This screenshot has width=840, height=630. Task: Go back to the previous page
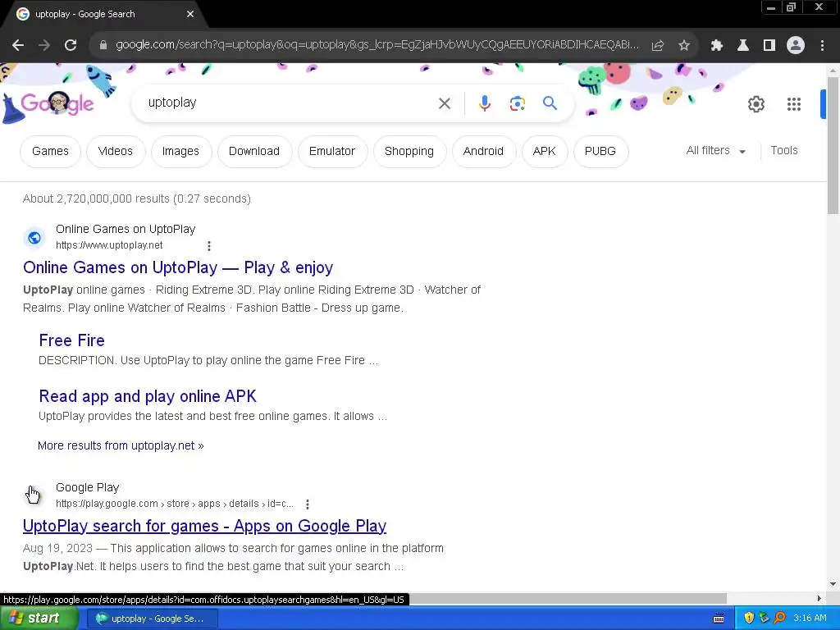[18, 46]
